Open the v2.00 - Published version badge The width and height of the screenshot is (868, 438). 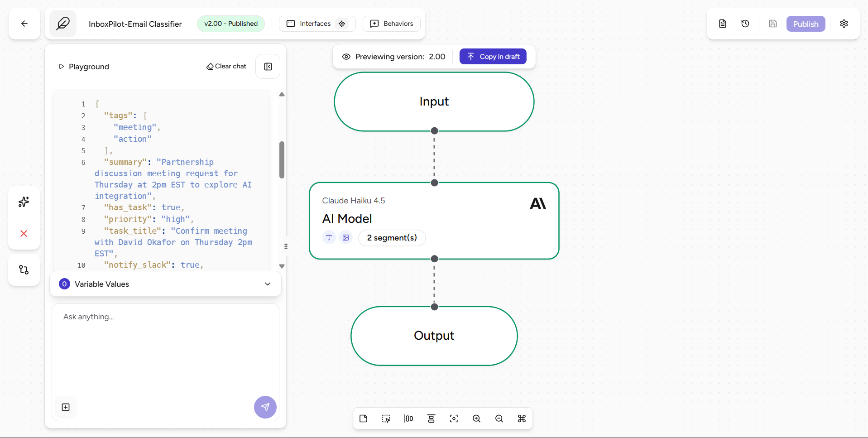231,24
